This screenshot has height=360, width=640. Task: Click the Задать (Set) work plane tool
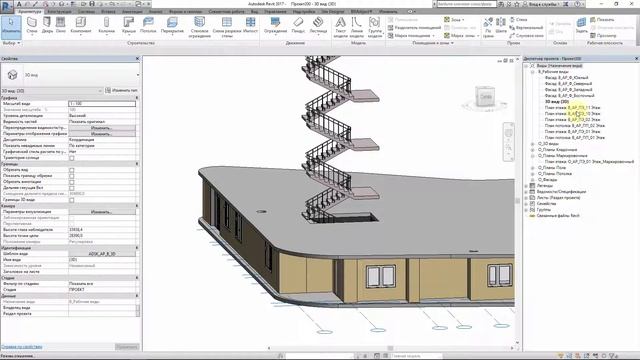point(582,25)
